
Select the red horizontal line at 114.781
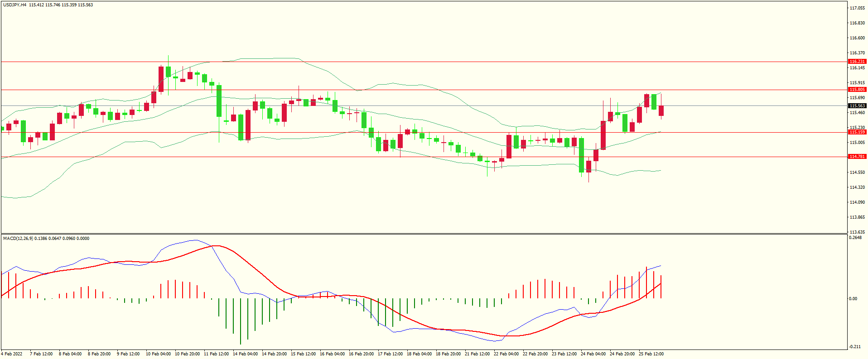pos(424,157)
